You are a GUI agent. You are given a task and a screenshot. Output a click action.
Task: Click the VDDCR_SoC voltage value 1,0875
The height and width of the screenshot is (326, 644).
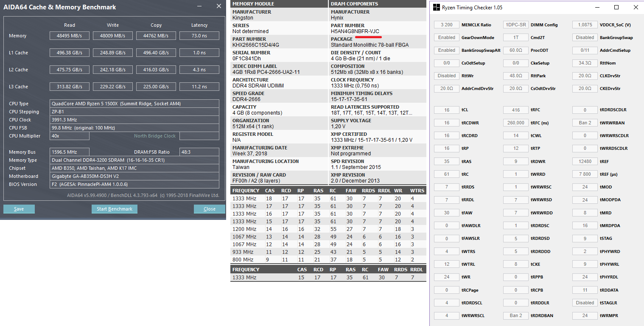point(585,25)
